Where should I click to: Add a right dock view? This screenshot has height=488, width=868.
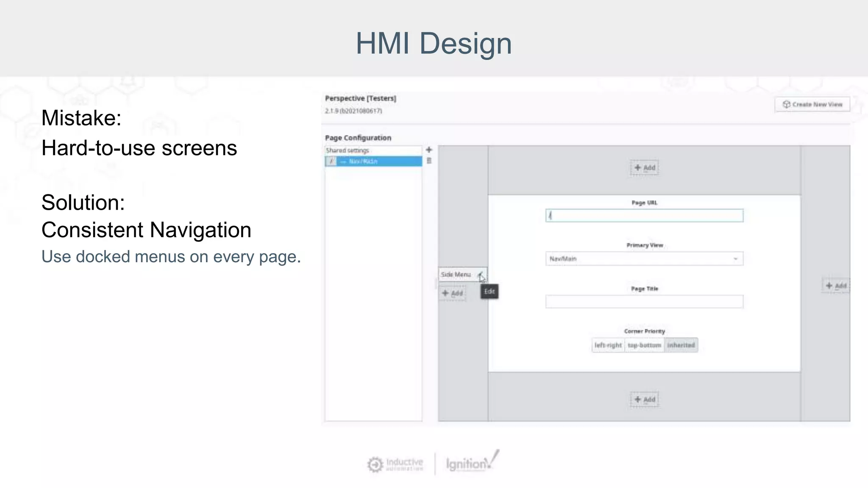836,286
